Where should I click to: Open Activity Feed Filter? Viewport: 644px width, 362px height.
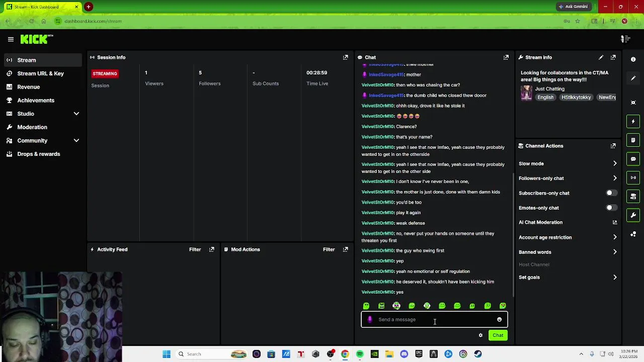coord(195,249)
